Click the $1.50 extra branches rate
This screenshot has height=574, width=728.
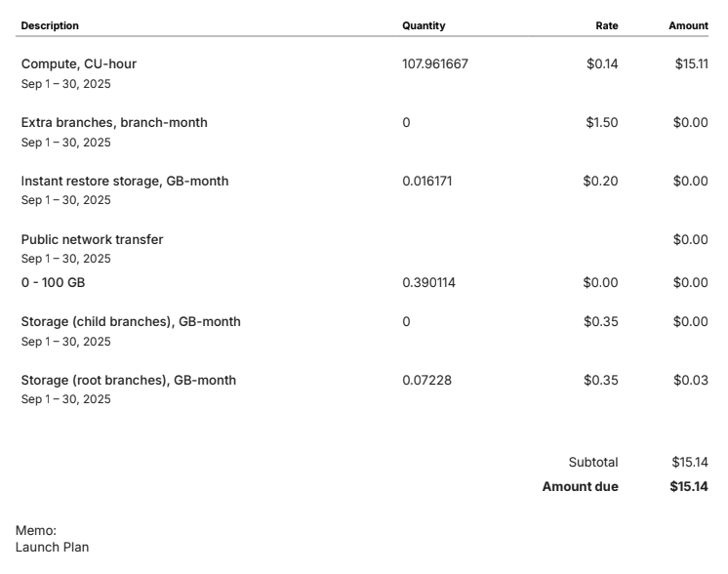pyautogui.click(x=601, y=123)
